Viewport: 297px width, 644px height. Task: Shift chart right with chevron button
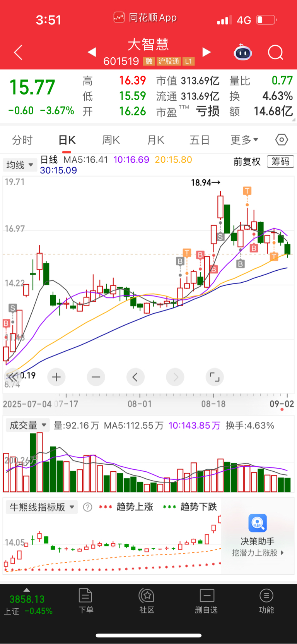coord(175,377)
